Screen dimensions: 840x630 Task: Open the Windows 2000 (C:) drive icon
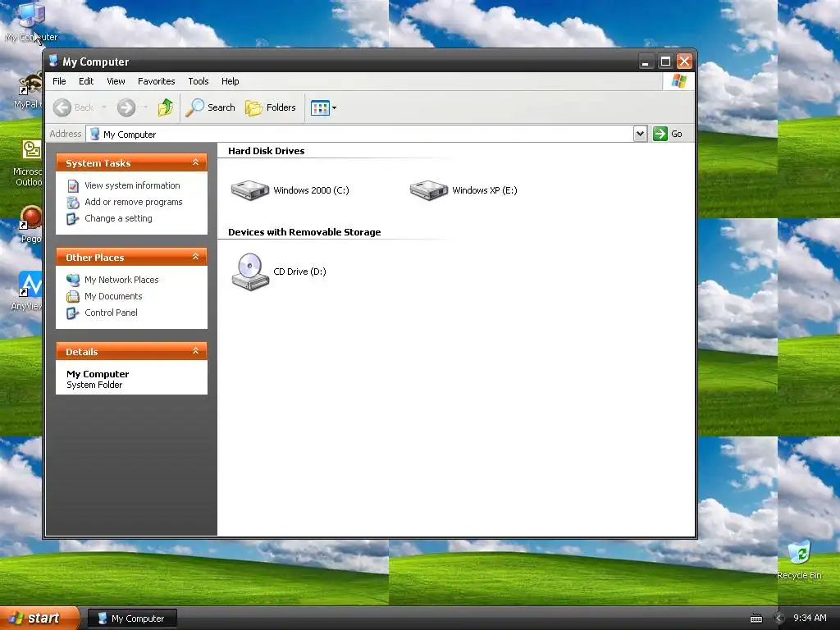[x=249, y=190]
